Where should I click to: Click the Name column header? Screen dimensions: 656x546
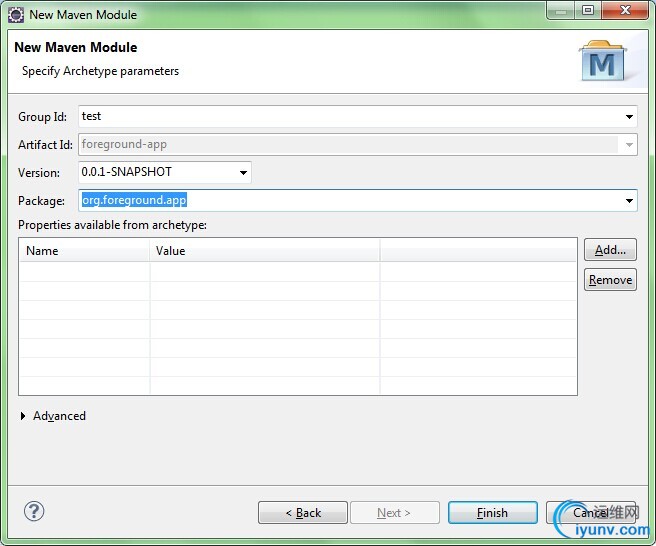click(84, 251)
